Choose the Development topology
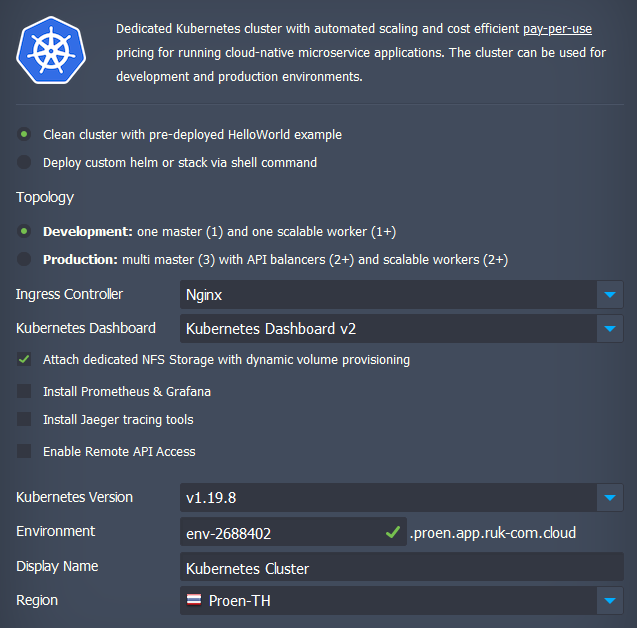637x628 pixels. pyautogui.click(x=24, y=231)
